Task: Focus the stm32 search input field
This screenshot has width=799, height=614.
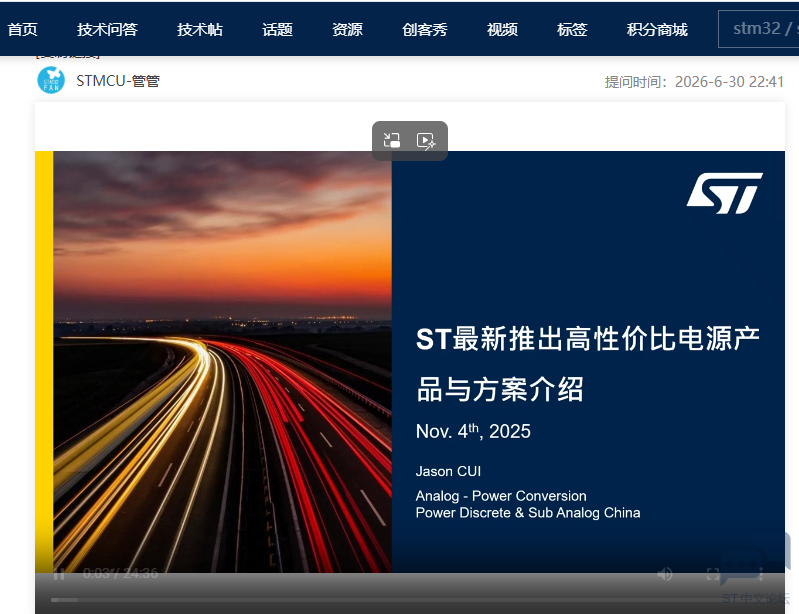Action: pyautogui.click(x=759, y=29)
